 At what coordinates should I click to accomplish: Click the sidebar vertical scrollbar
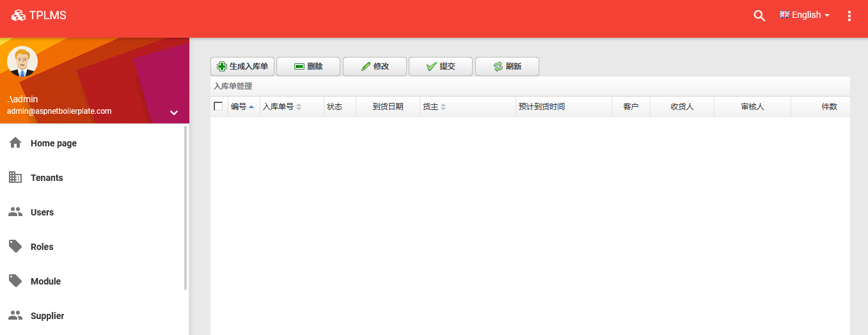(x=185, y=208)
